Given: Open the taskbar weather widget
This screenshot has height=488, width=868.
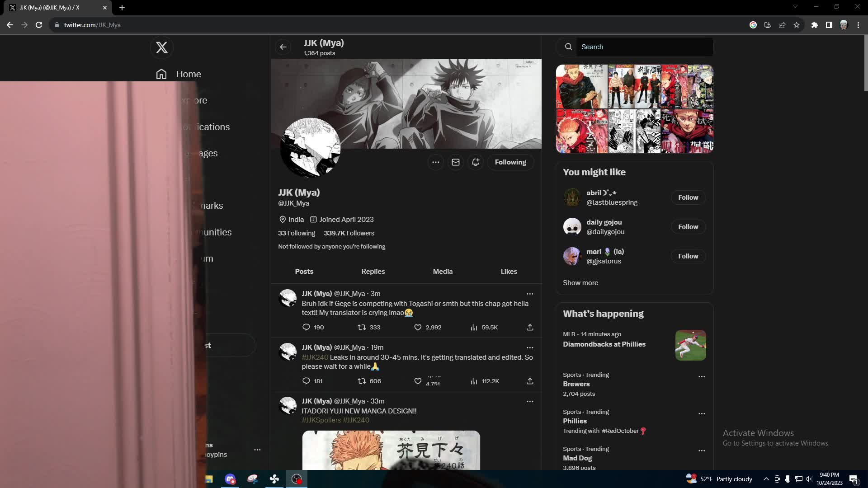Looking at the screenshot, I should (719, 479).
